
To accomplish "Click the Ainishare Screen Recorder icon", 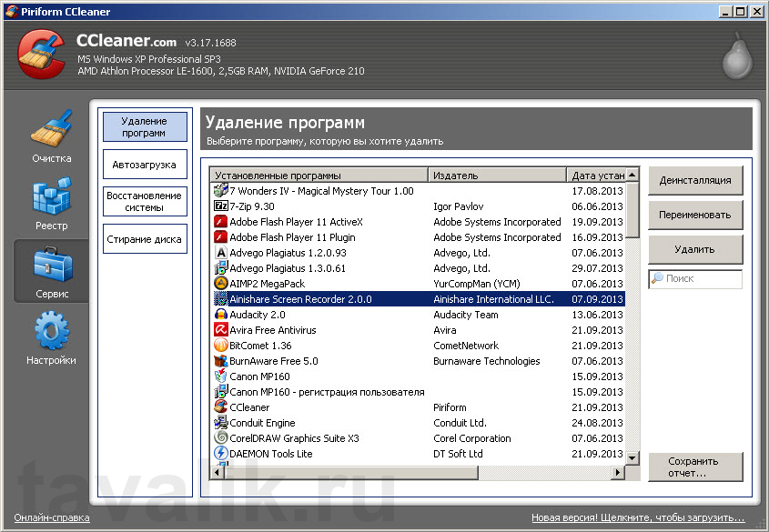I will coord(221,299).
